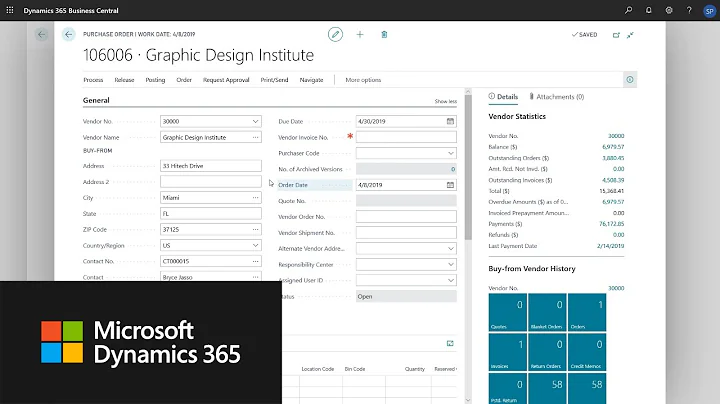This screenshot has height=404, width=720.
Task: Go back using purchase order back arrow
Action: 68,34
